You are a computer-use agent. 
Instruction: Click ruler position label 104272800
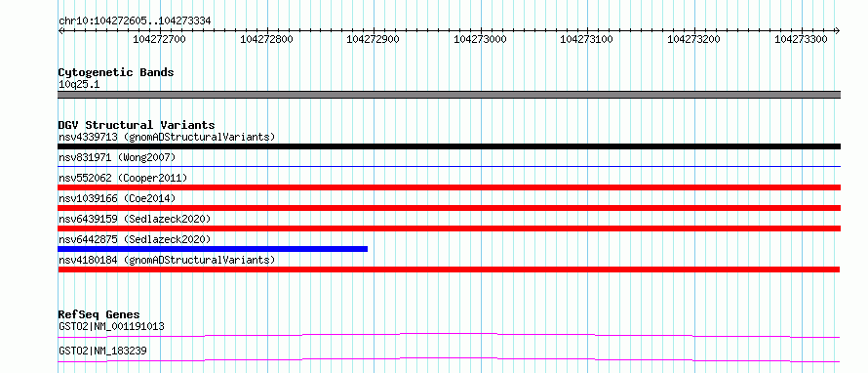[267, 39]
